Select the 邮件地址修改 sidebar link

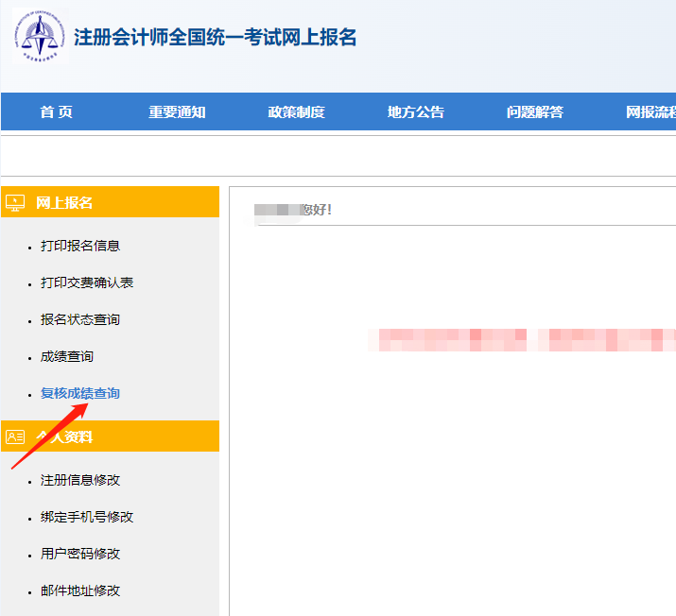pyautogui.click(x=80, y=590)
